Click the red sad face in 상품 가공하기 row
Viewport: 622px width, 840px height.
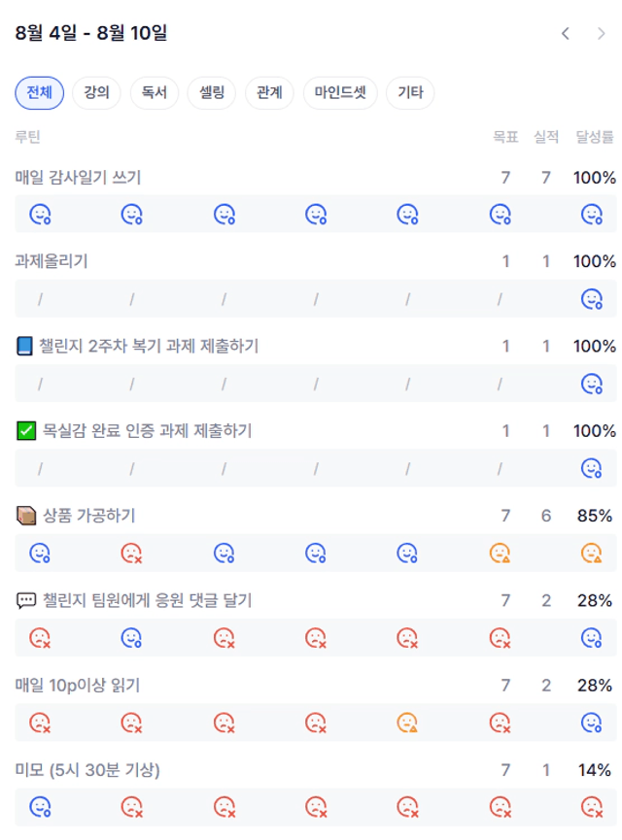[x=132, y=553]
